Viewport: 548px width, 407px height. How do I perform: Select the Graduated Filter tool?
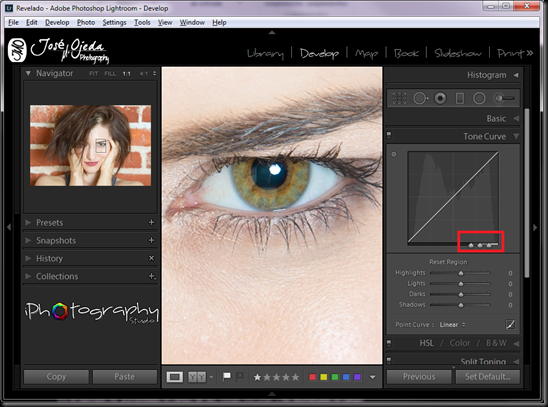(460, 99)
